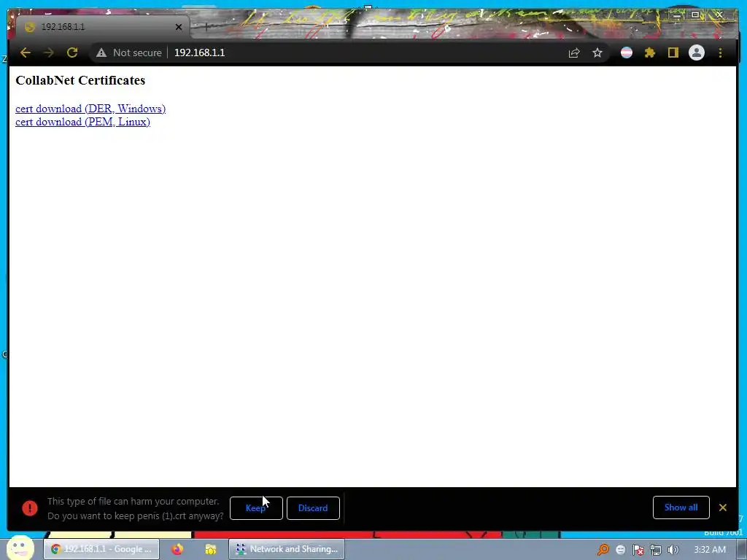Close the downloads bar
The image size is (747, 560).
click(723, 507)
